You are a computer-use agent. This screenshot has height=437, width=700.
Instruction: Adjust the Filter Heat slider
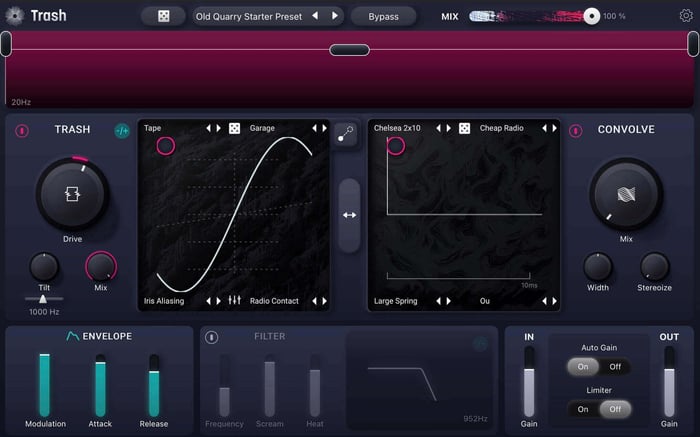pos(315,385)
